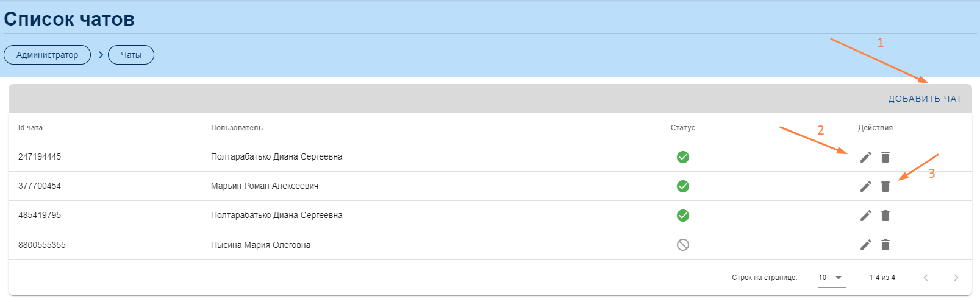980x302 pixels.
Task: Click the Пользователь column header
Action: pos(237,128)
